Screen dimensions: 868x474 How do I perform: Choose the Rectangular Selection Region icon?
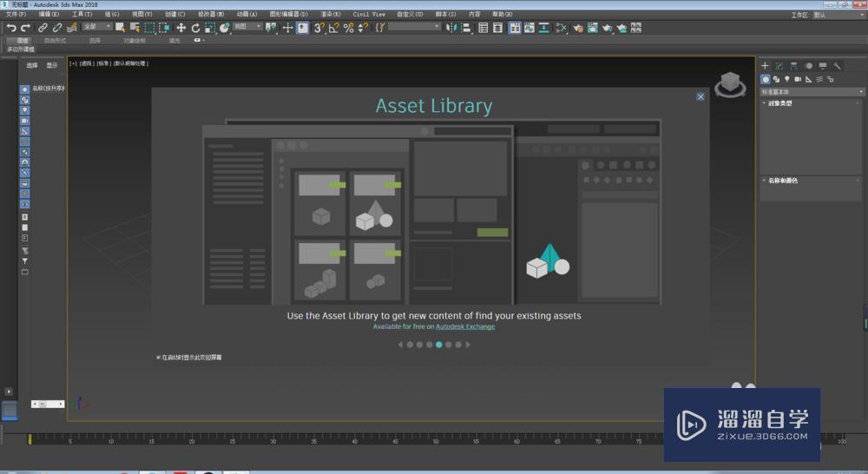149,28
